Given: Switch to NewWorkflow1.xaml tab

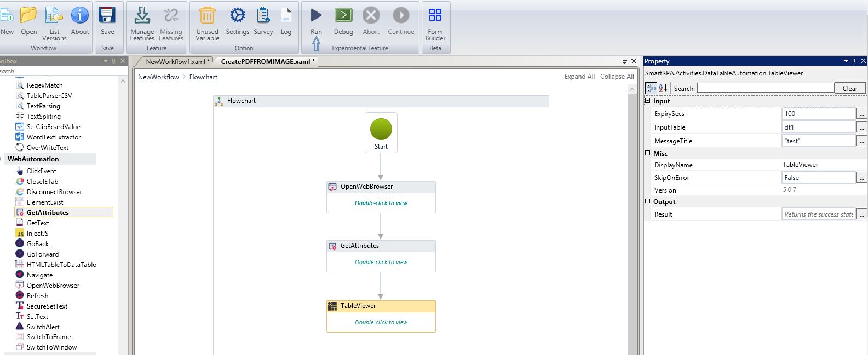Looking at the screenshot, I should point(175,62).
